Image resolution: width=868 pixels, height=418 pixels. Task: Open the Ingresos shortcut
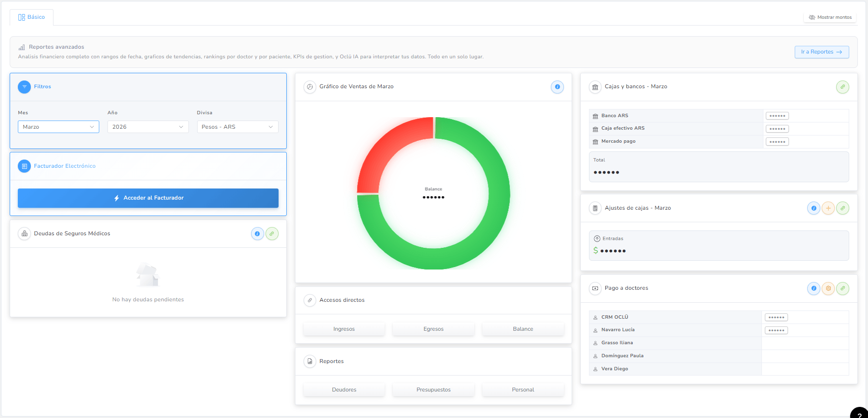pyautogui.click(x=344, y=329)
